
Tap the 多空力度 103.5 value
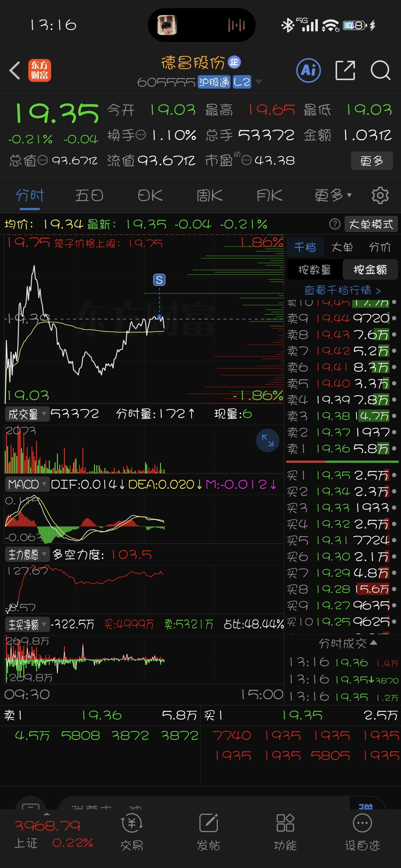132,554
